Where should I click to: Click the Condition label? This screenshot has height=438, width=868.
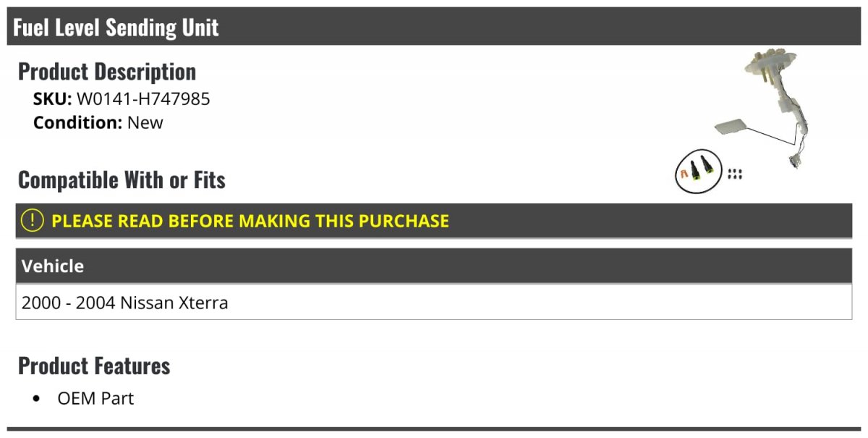[x=77, y=122]
